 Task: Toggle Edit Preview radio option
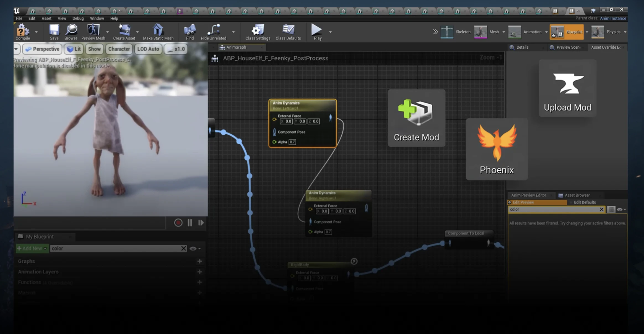click(510, 202)
